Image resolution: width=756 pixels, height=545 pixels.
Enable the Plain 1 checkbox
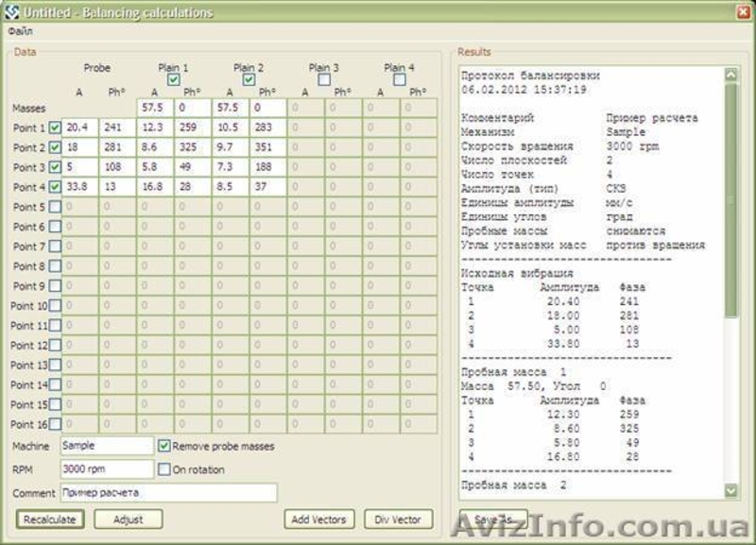point(173,80)
